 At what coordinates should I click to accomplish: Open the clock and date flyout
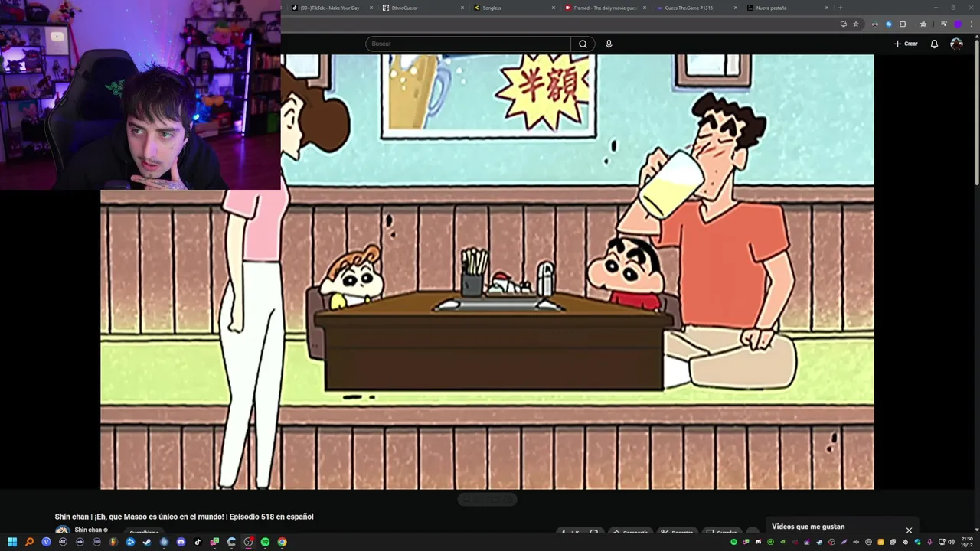coord(967,542)
